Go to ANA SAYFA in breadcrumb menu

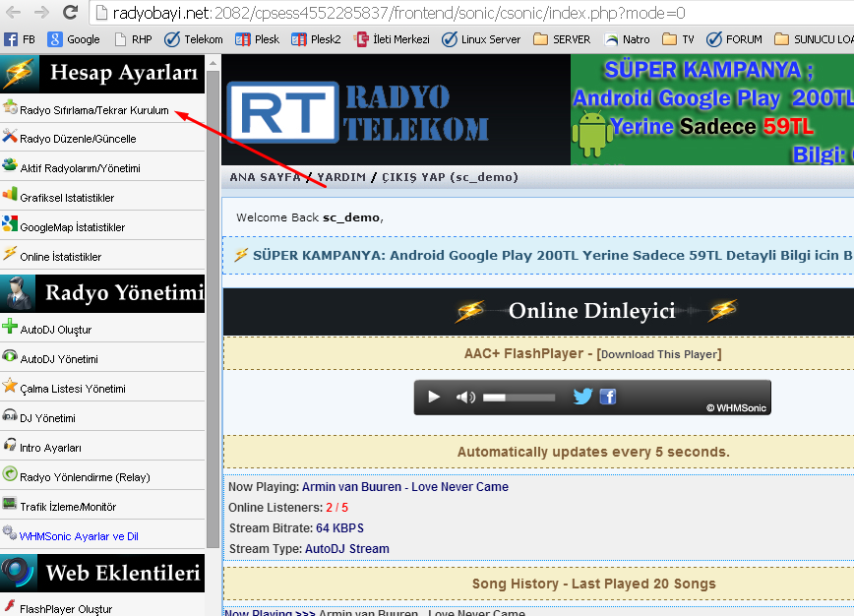click(x=265, y=177)
